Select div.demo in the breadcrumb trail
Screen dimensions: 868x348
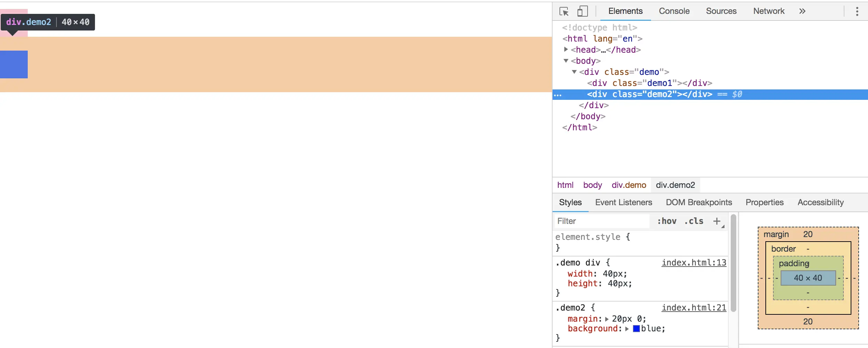click(629, 185)
